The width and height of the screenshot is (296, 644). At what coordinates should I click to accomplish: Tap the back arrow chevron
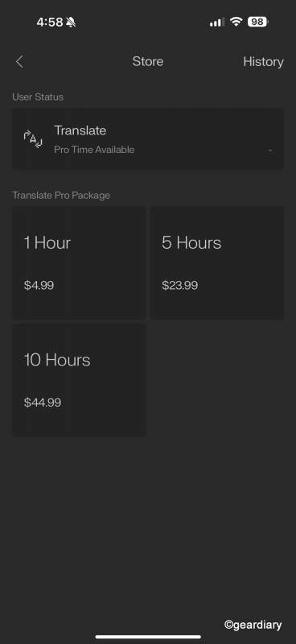point(19,62)
